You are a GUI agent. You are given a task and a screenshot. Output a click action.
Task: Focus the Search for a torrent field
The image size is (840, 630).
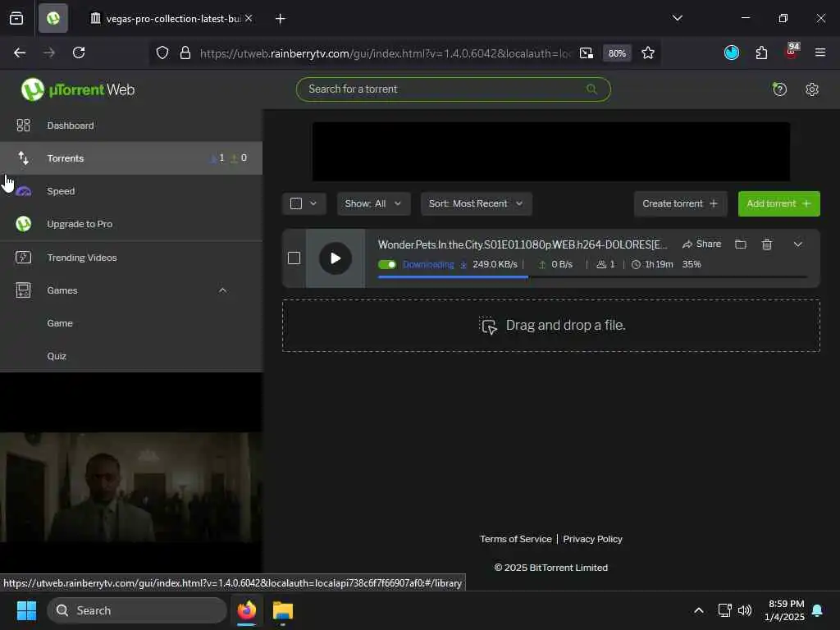click(453, 89)
